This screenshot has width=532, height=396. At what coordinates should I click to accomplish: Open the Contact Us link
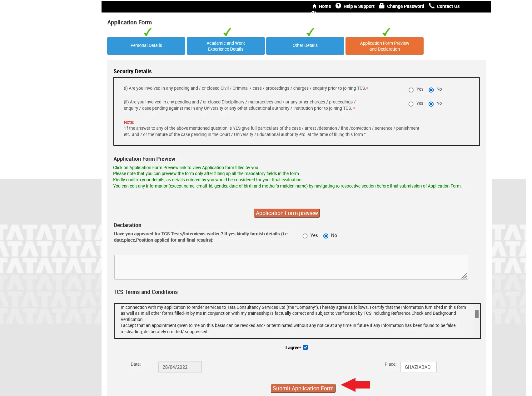pyautogui.click(x=448, y=6)
